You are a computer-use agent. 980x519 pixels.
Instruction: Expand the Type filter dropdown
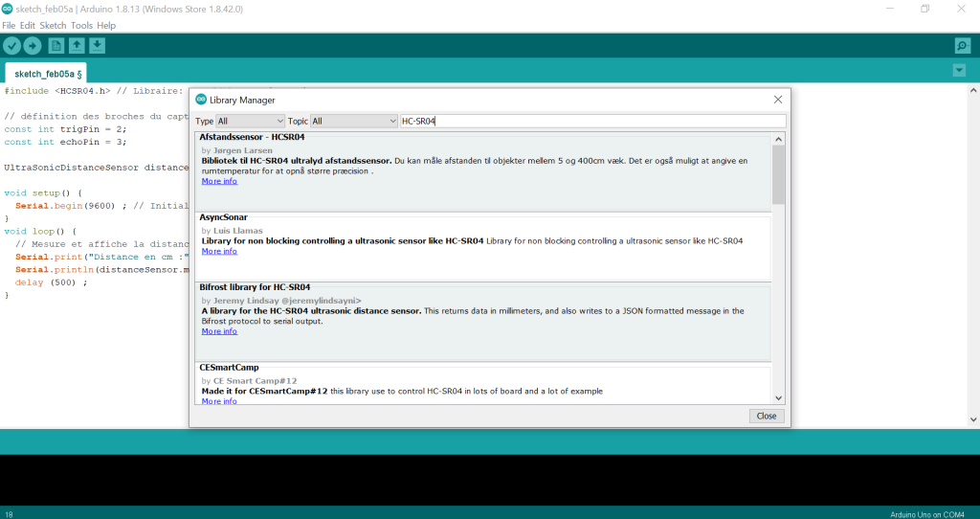click(251, 122)
